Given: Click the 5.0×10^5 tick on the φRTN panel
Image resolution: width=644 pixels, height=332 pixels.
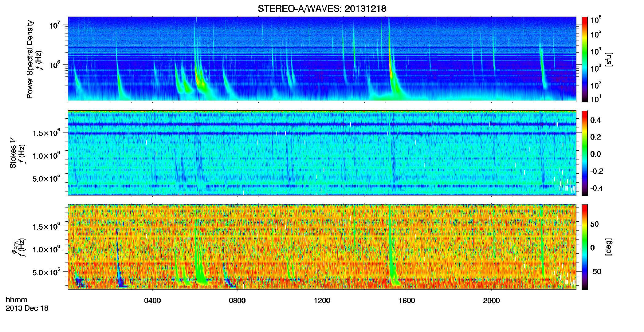Looking at the screenshot, I should 46,272.
